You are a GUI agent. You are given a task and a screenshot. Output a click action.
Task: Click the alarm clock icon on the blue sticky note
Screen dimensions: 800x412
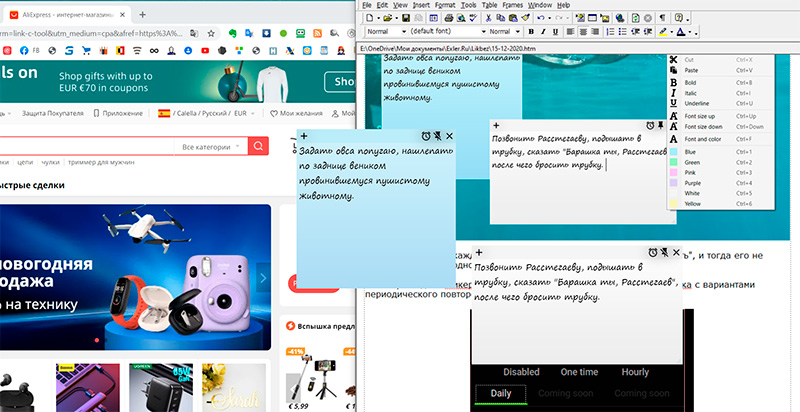(426, 136)
